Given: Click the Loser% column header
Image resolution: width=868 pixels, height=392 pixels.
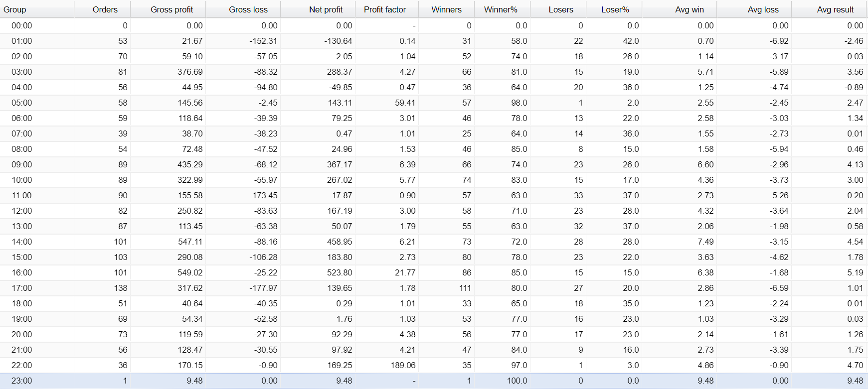Looking at the screenshot, I should coord(614,9).
